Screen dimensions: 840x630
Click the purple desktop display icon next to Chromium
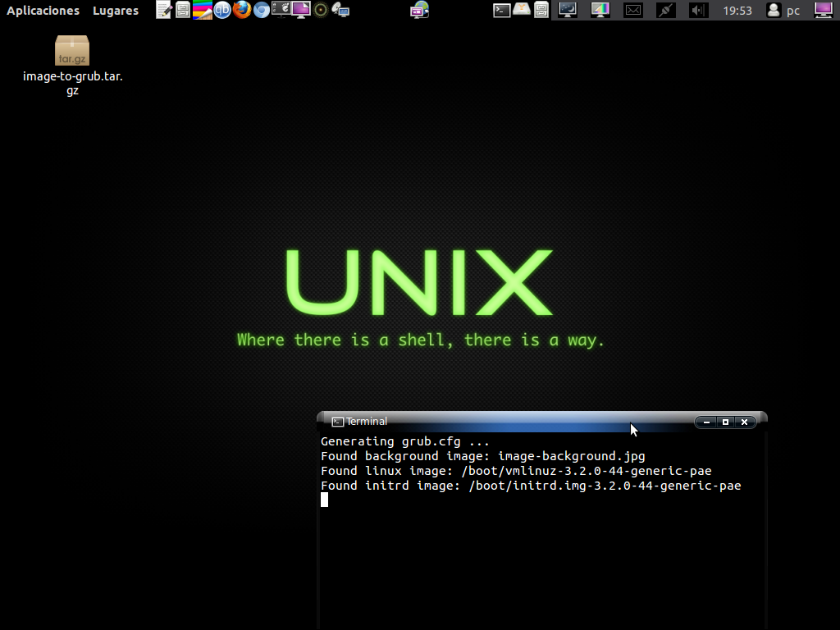(300, 10)
